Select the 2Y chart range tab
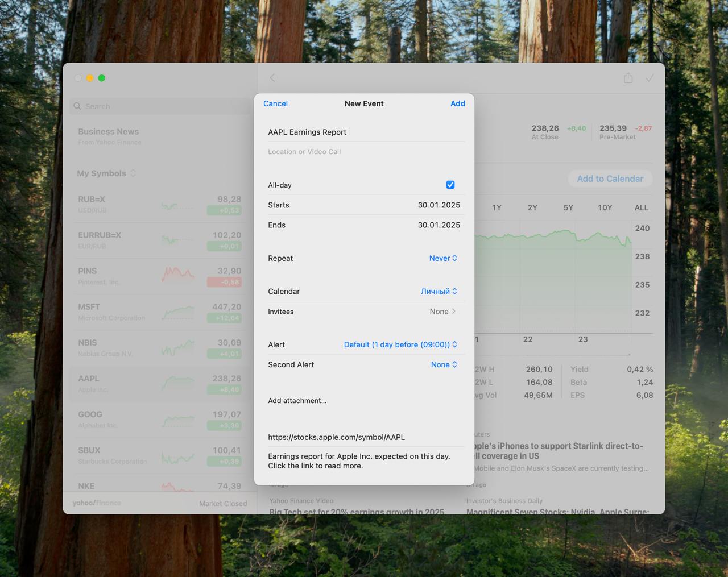This screenshot has width=728, height=577. 532,207
